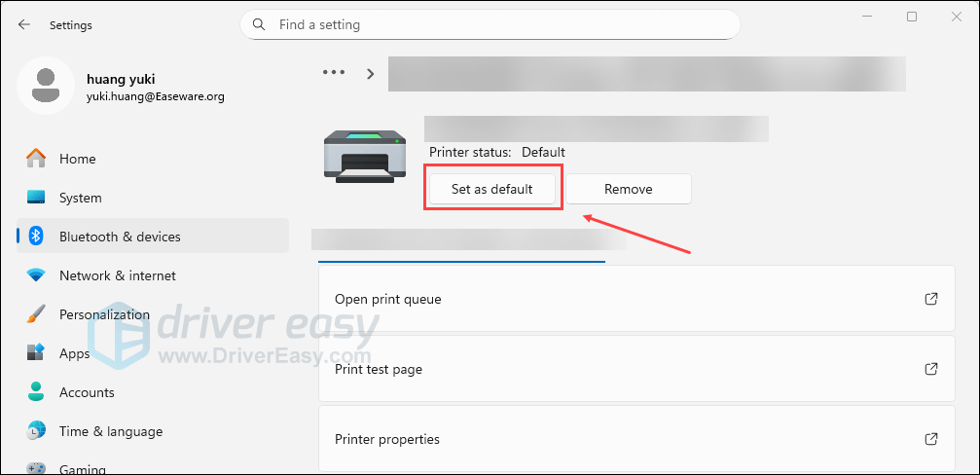Click the Bluetooth & devices icon
The width and height of the screenshot is (980, 475).
[x=36, y=237]
